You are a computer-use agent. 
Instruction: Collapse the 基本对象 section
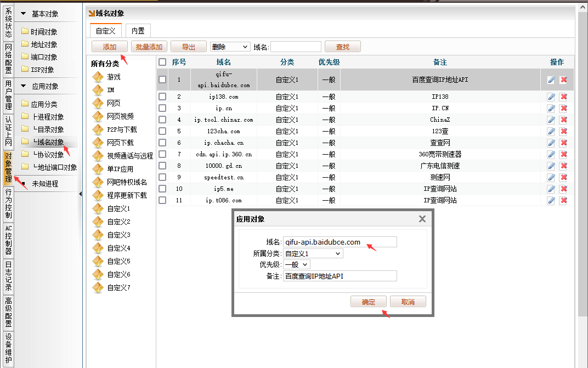click(23, 14)
